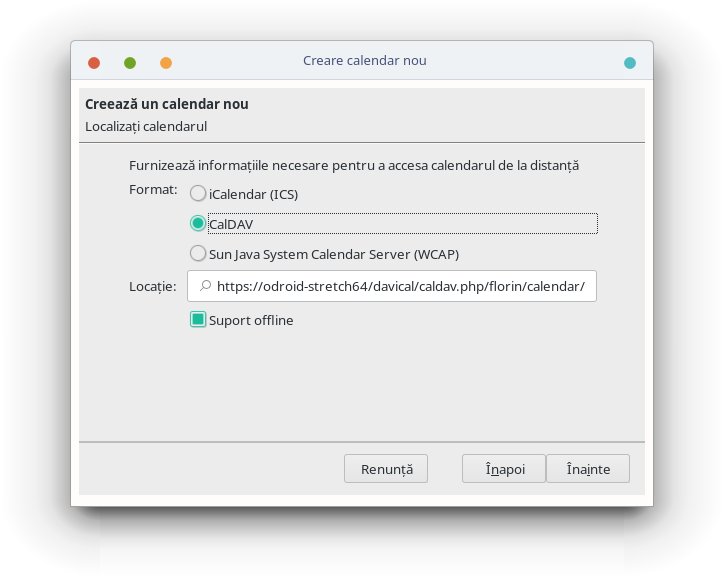724x587 pixels.
Task: Click the focused "CalDAV" label text
Action: point(231,224)
